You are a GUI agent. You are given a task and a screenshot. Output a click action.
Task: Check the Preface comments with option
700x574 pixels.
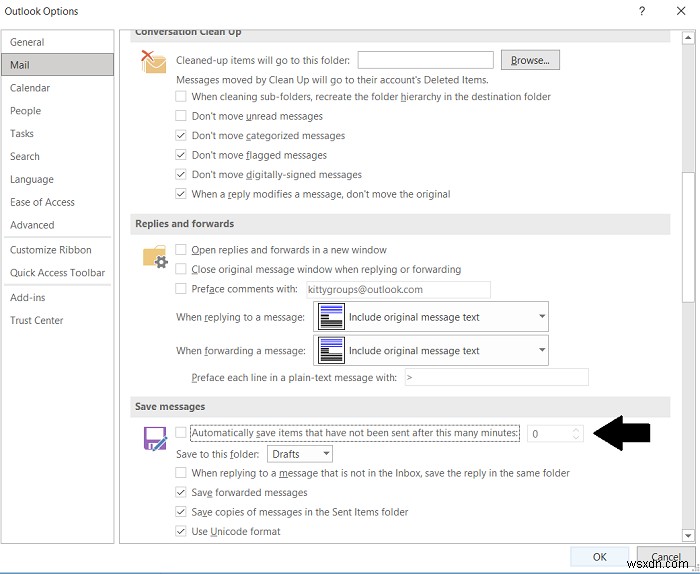point(180,289)
